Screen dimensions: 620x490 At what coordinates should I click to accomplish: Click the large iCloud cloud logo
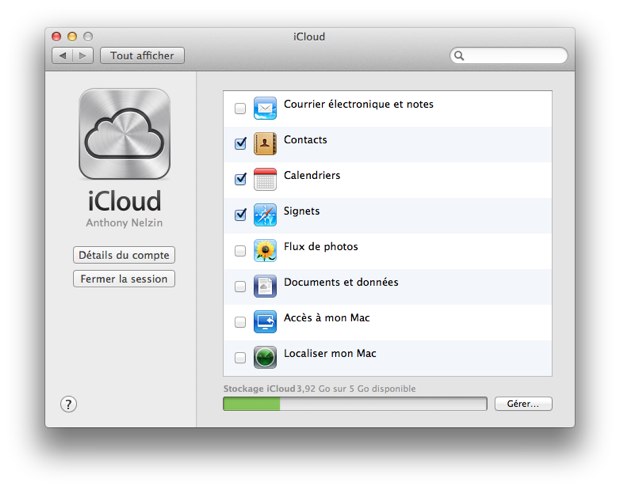(x=125, y=134)
